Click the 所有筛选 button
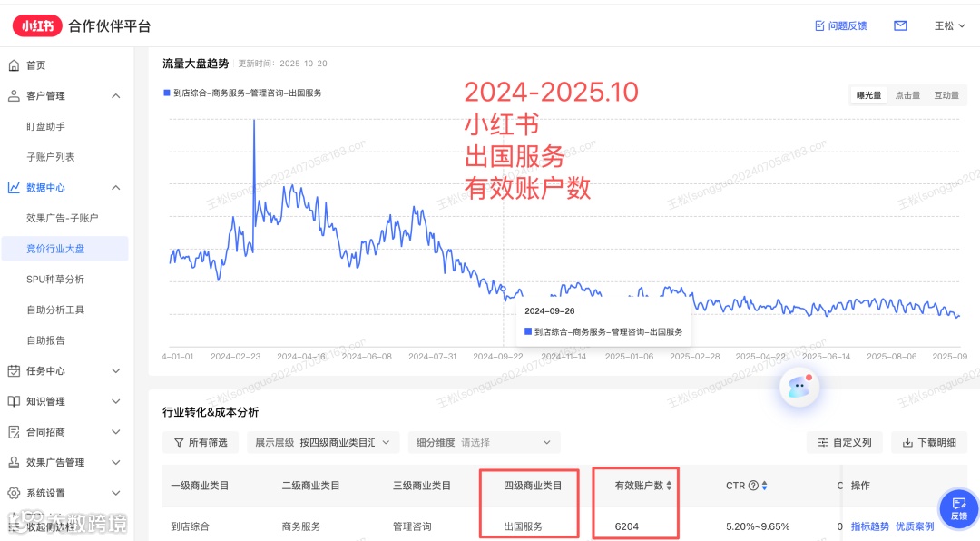 tap(201, 442)
